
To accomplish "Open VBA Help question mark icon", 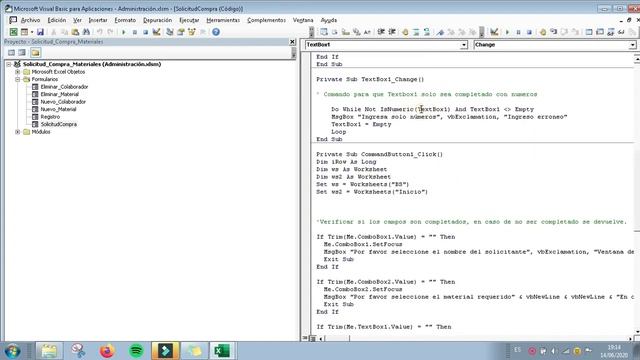I will point(216,32).
